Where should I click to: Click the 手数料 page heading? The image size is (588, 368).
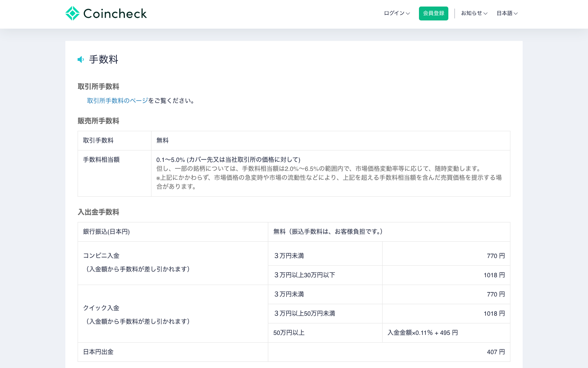104,59
